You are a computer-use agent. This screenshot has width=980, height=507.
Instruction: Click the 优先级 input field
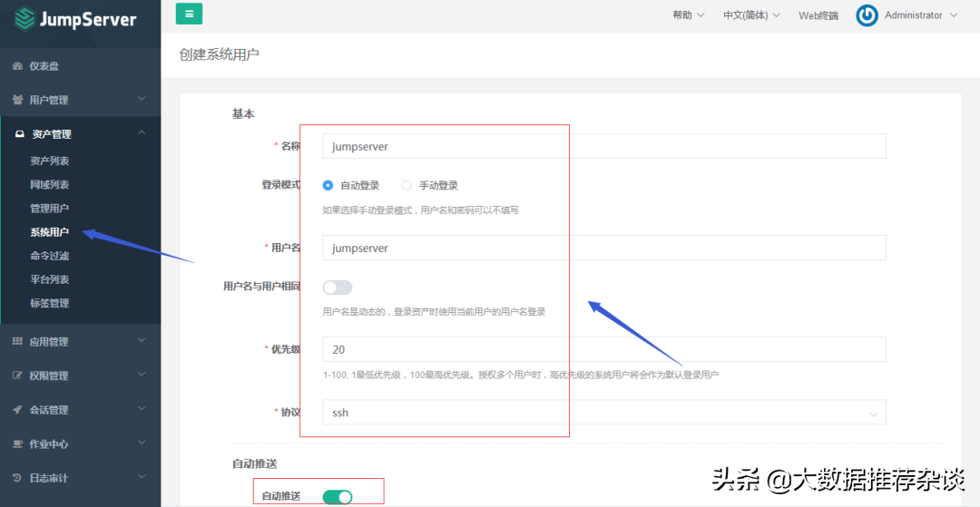coord(604,350)
